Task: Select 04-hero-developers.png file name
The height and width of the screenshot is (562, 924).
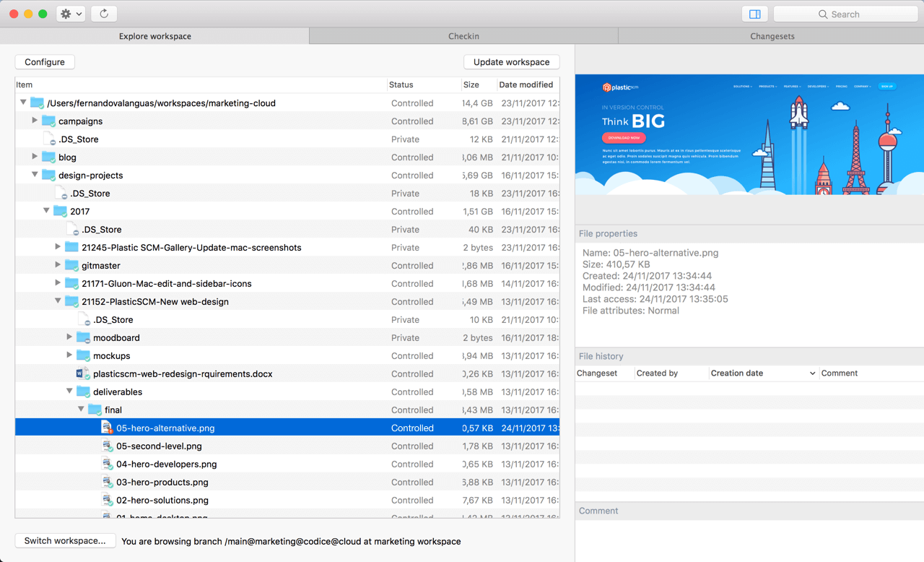Action: [x=166, y=464]
